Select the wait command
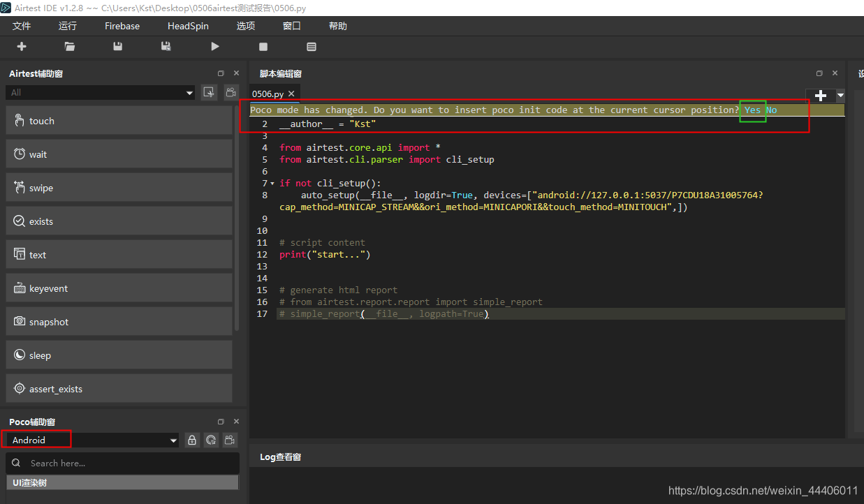 [119, 154]
